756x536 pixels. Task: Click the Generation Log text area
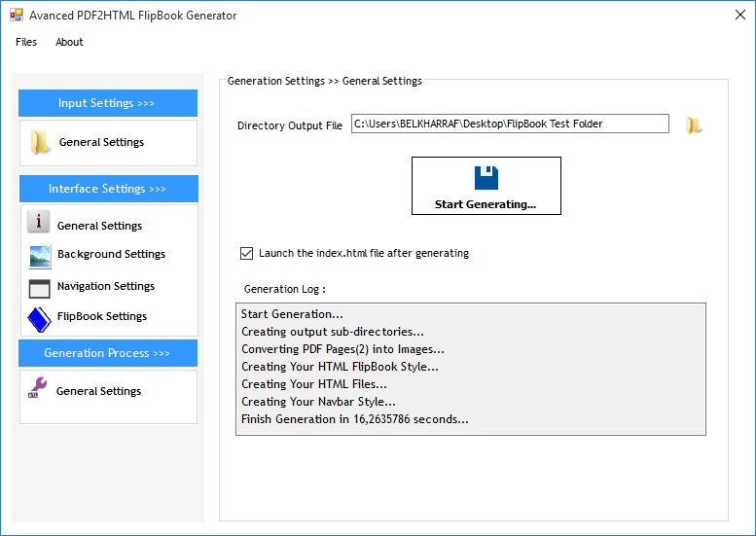pyautogui.click(x=471, y=370)
